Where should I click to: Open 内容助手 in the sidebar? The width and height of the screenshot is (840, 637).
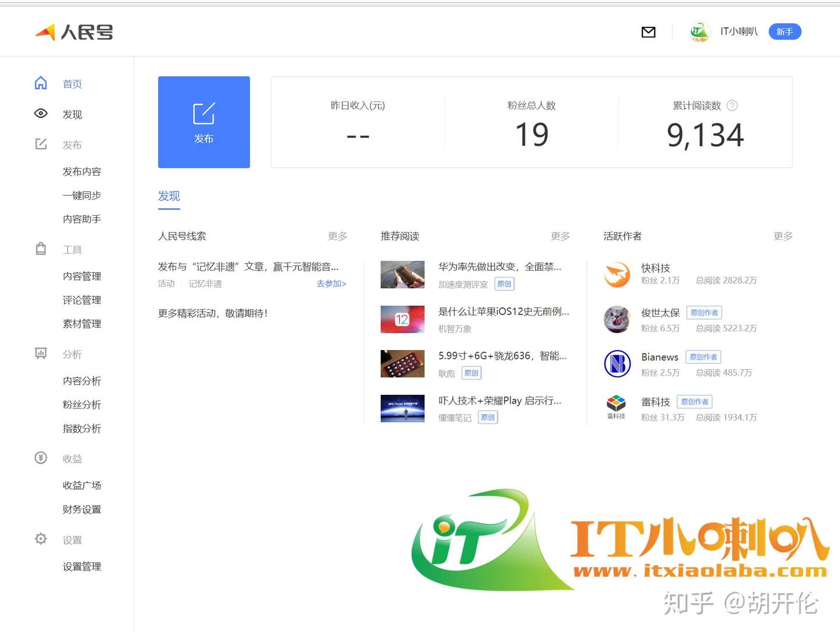click(82, 219)
